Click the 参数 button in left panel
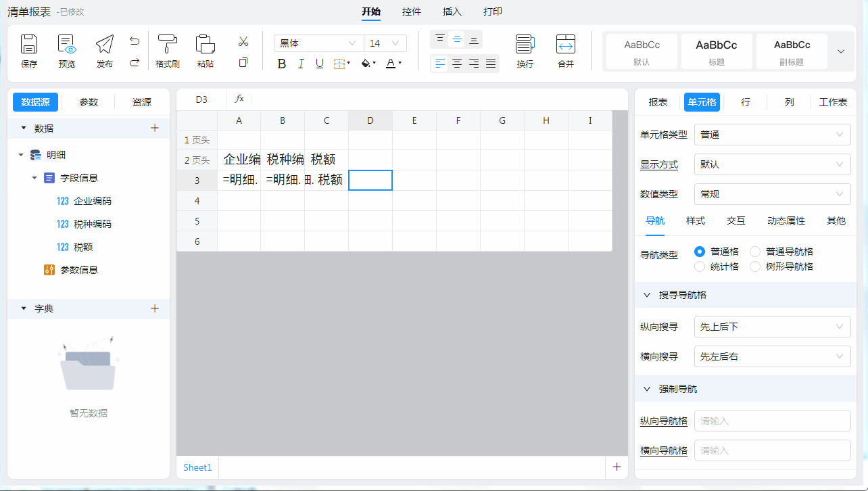Screen dimensions: 868x491 pyautogui.click(x=89, y=102)
